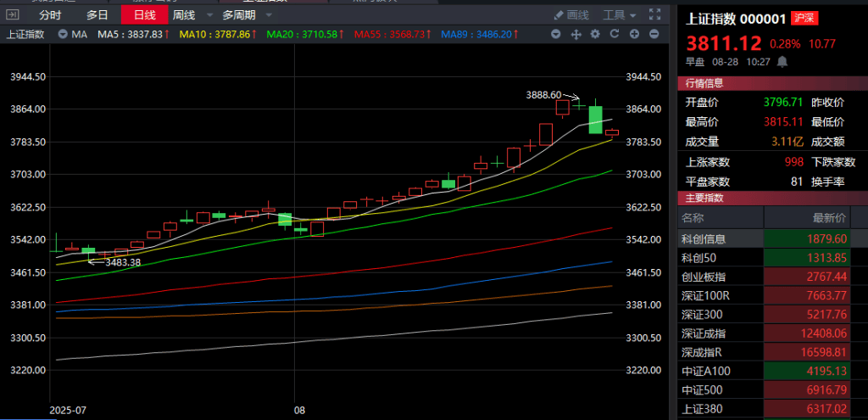
Task: Switch to the 分时 tab
Action: click(x=50, y=15)
